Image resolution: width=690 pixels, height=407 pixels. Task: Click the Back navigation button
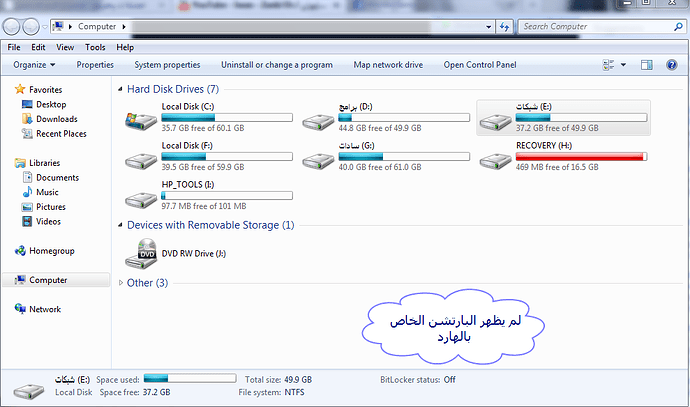[x=11, y=27]
